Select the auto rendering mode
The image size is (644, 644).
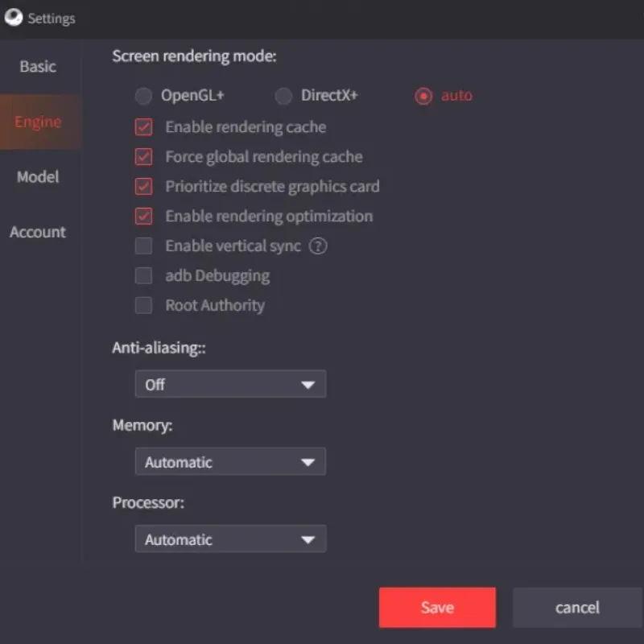click(x=423, y=95)
